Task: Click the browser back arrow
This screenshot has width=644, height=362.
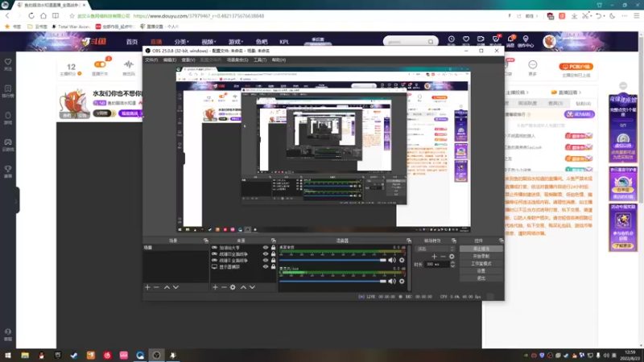Action: pyautogui.click(x=7, y=15)
